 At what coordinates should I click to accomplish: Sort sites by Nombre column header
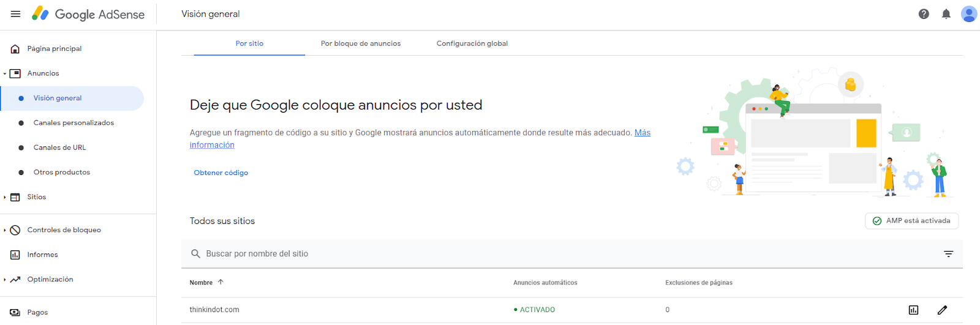pyautogui.click(x=202, y=283)
